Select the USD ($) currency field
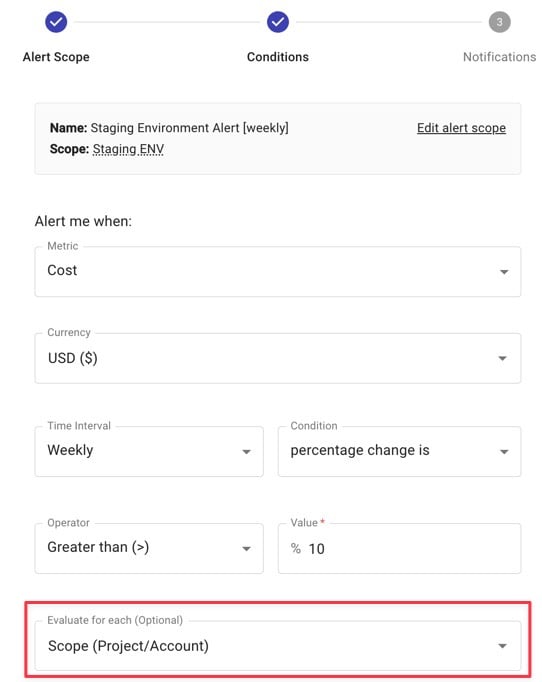Image resolution: width=542 pixels, height=682 pixels. [x=278, y=358]
